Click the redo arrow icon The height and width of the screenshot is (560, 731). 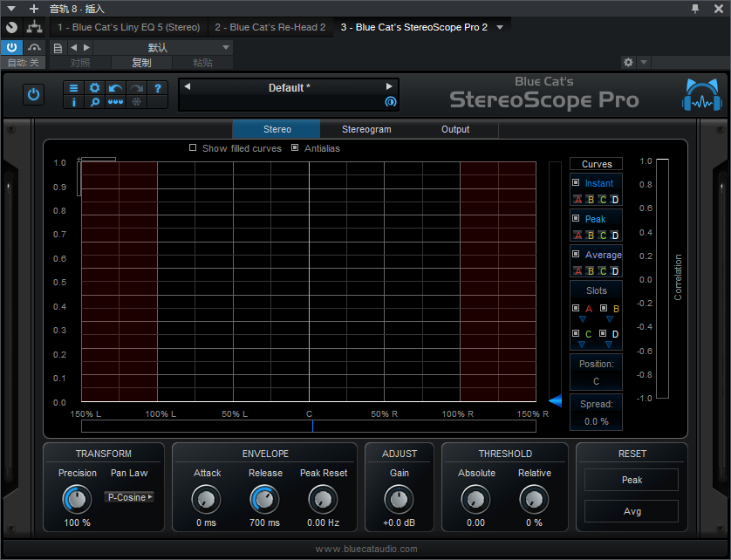click(x=136, y=88)
